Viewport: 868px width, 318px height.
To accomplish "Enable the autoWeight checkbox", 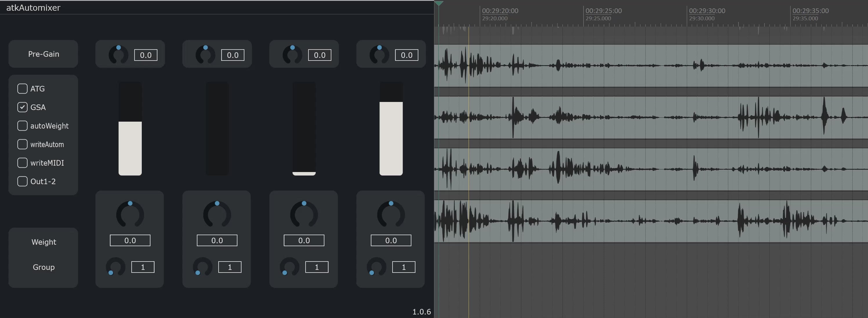I will pos(22,125).
